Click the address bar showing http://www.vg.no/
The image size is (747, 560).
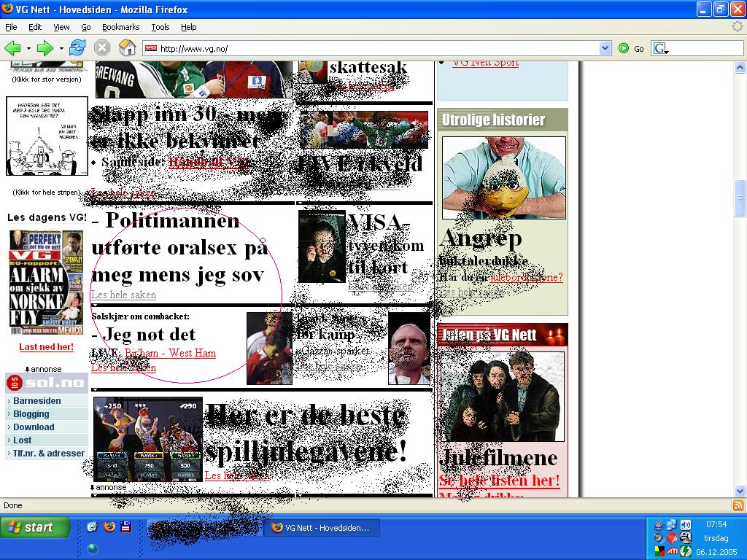[x=376, y=48]
